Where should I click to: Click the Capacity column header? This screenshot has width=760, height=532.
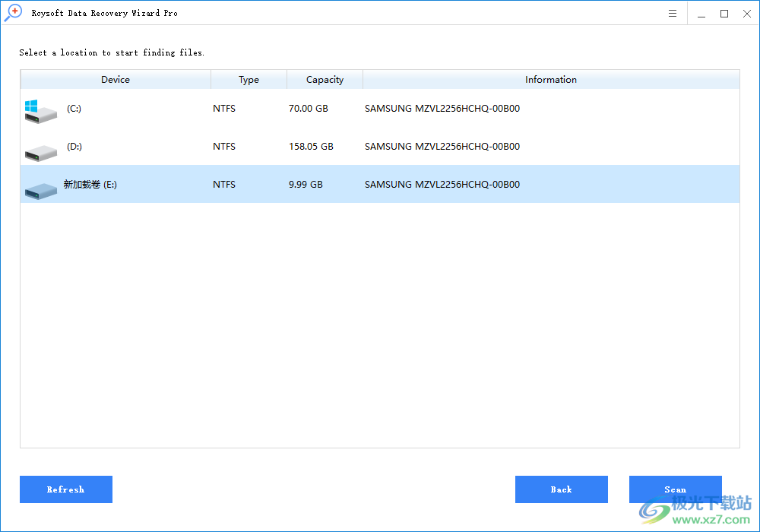325,79
